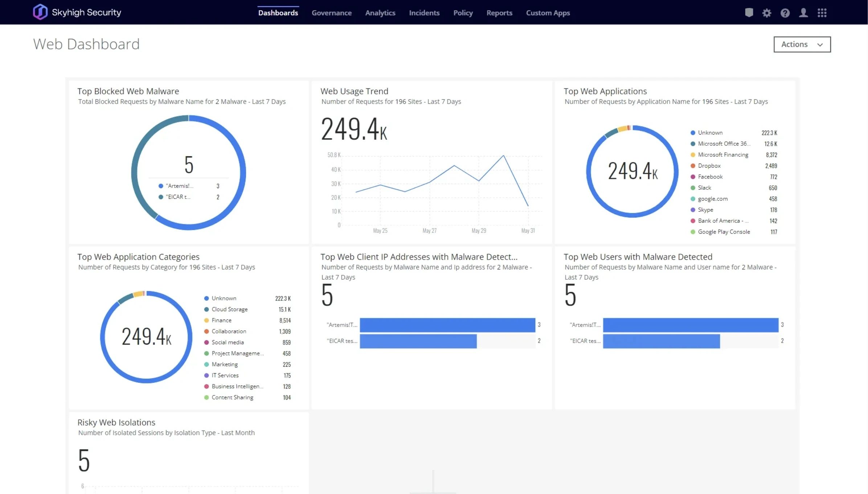The height and width of the screenshot is (494, 868).
Task: Click the peak point on the Web Usage Trend line
Action: (x=504, y=155)
